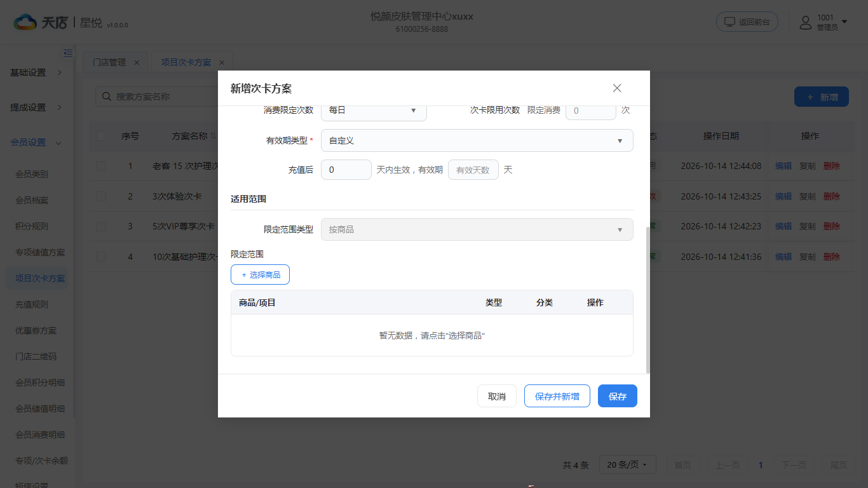Click the 方案名称 sort icon

pyautogui.click(x=214, y=136)
